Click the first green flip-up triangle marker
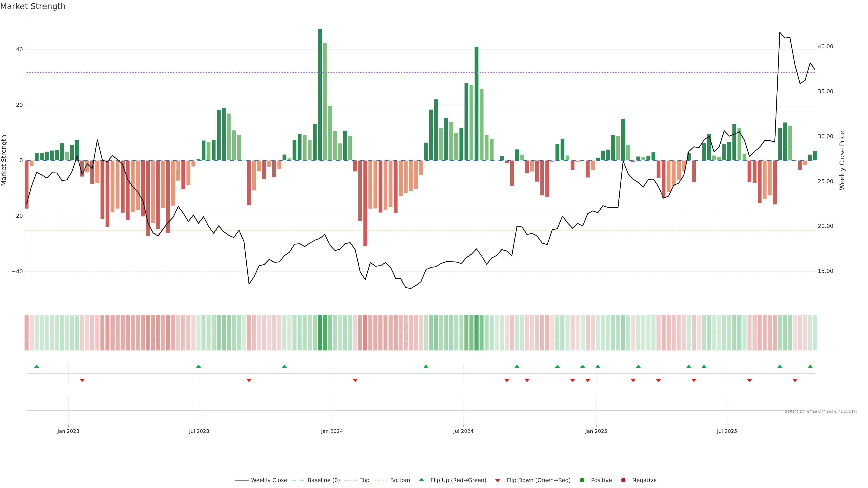Screen dimensions: 868x488 point(37,366)
